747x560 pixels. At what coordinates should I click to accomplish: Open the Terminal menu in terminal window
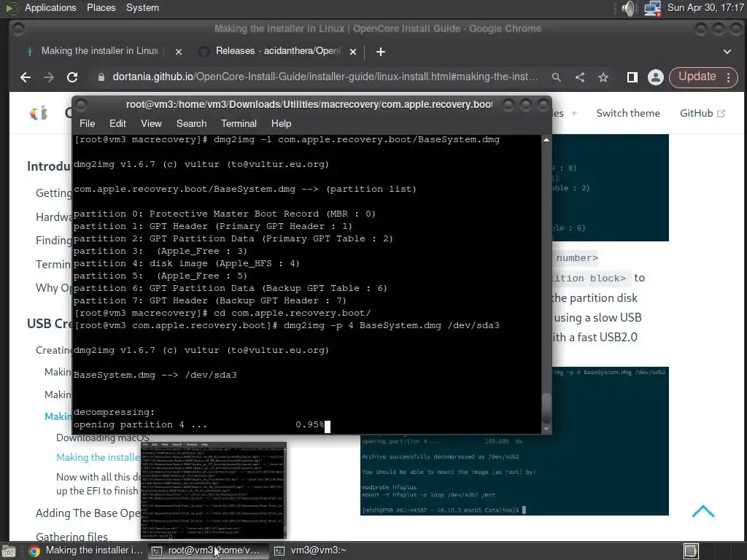[x=239, y=123]
